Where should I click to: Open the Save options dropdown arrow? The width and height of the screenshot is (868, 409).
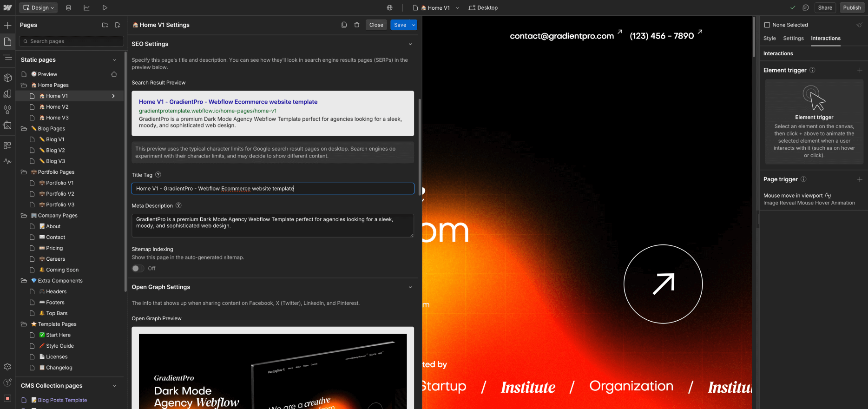coord(414,25)
